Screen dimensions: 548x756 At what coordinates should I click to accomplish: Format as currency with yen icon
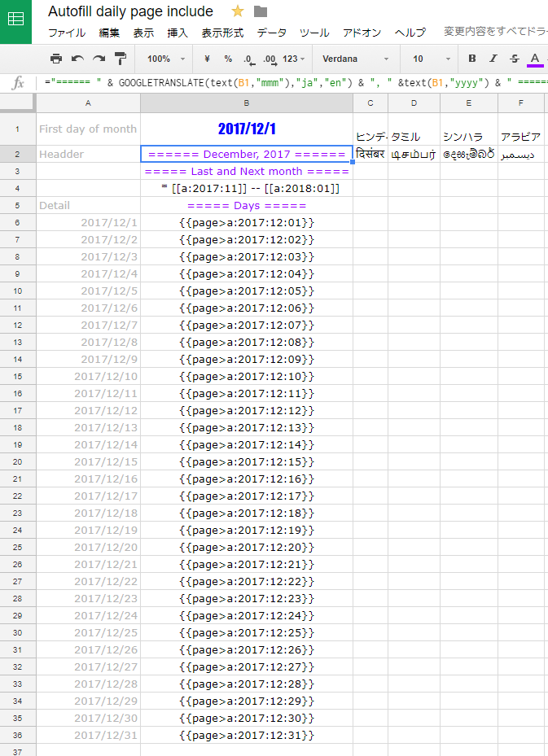(207, 59)
